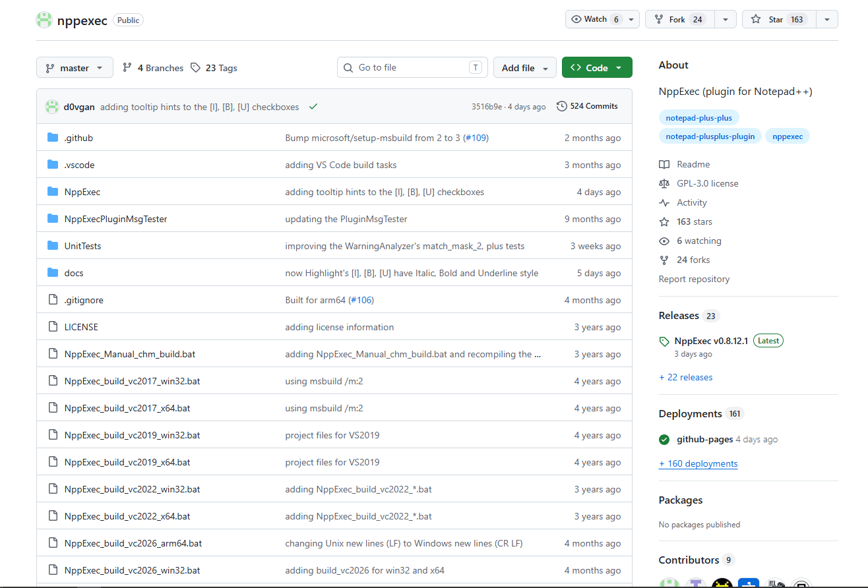868x588 pixels.
Task: Click the green commit status checkmark
Action: (x=313, y=107)
